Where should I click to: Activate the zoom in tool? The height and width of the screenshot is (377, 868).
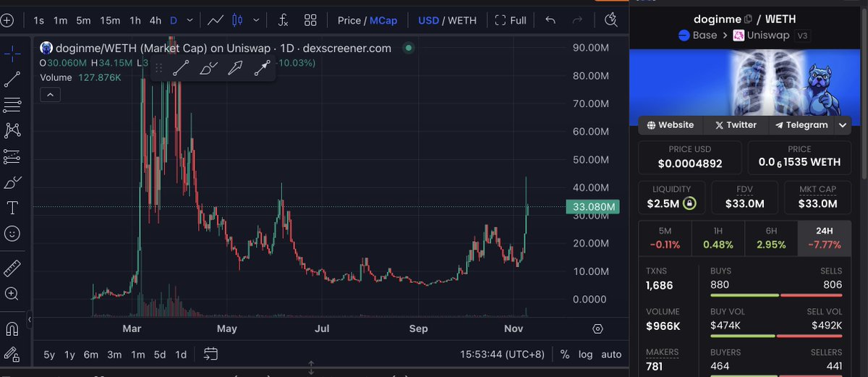click(12, 294)
